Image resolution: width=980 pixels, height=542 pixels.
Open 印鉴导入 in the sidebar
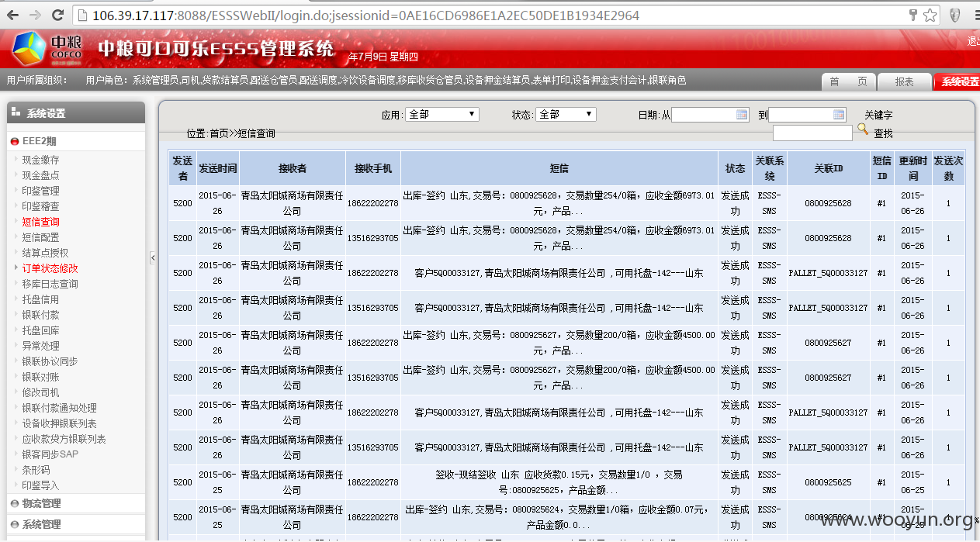tap(40, 485)
